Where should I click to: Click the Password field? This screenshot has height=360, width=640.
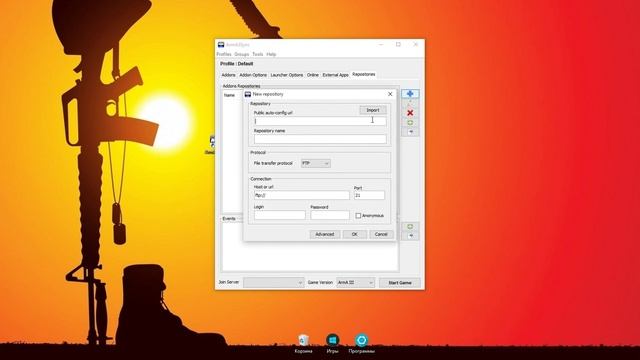pyautogui.click(x=330, y=215)
